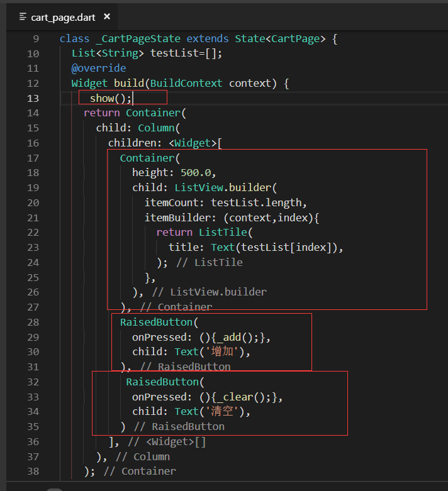Click testList.length on line 20

(x=256, y=203)
